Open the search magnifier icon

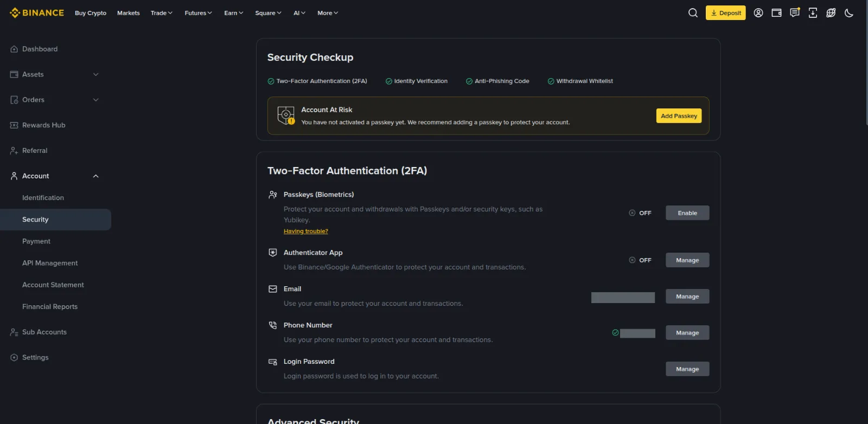(x=693, y=12)
